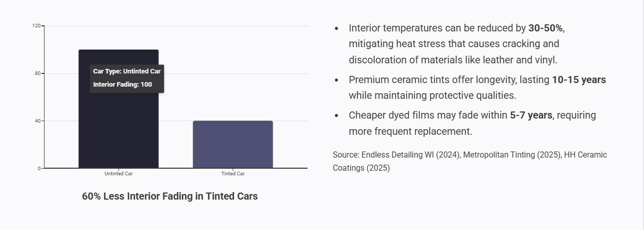The width and height of the screenshot is (644, 230).
Task: Click the 120 y-axis tick label
Action: click(x=36, y=26)
